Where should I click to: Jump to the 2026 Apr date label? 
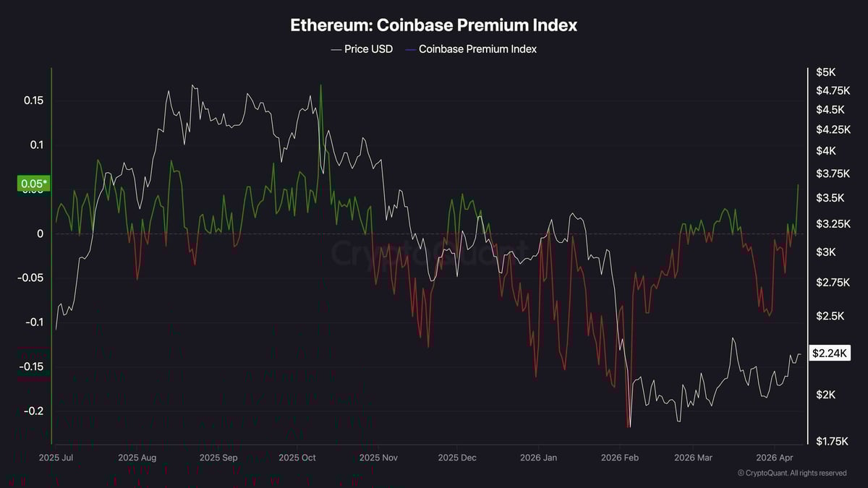click(x=774, y=458)
